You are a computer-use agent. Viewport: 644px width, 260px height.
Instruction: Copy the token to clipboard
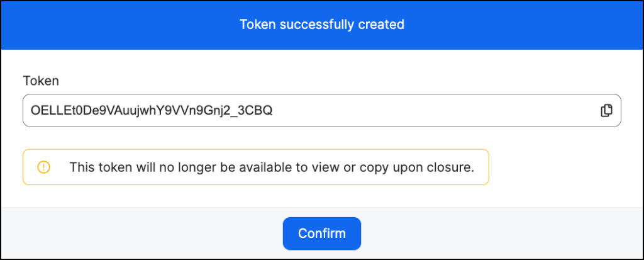point(606,110)
